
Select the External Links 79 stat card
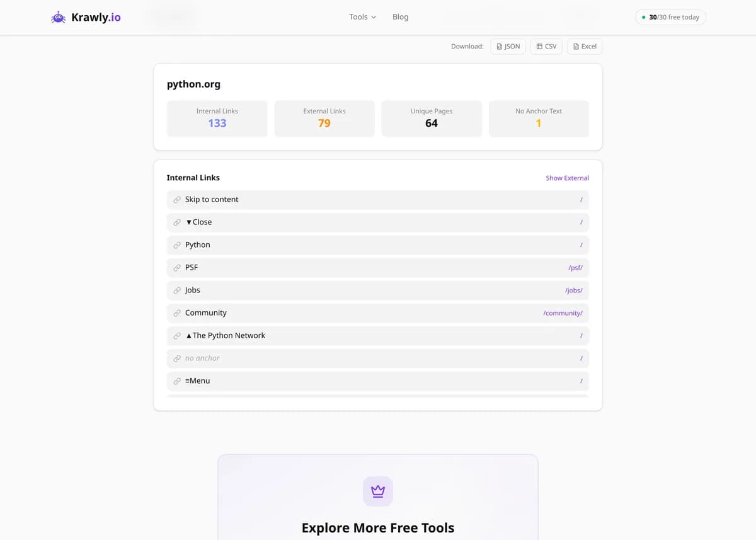(x=324, y=118)
